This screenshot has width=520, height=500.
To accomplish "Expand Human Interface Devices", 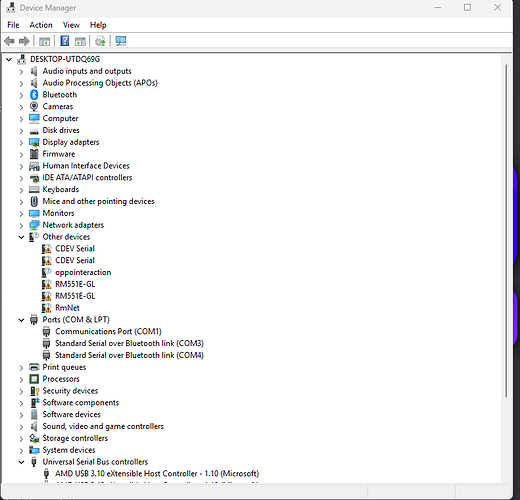I will pos(21,166).
